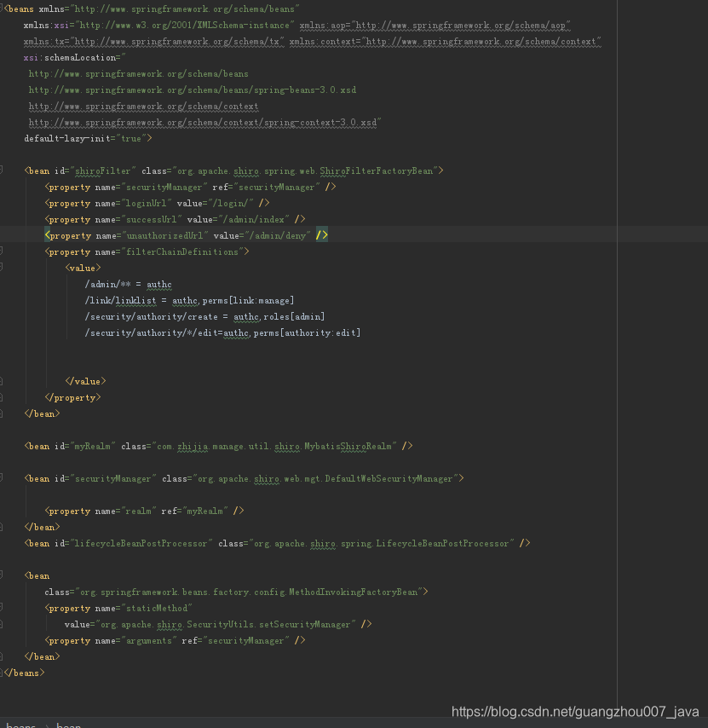Click the default-lazy-init attribute
Viewport: 708px width, 728px height.
66,138
